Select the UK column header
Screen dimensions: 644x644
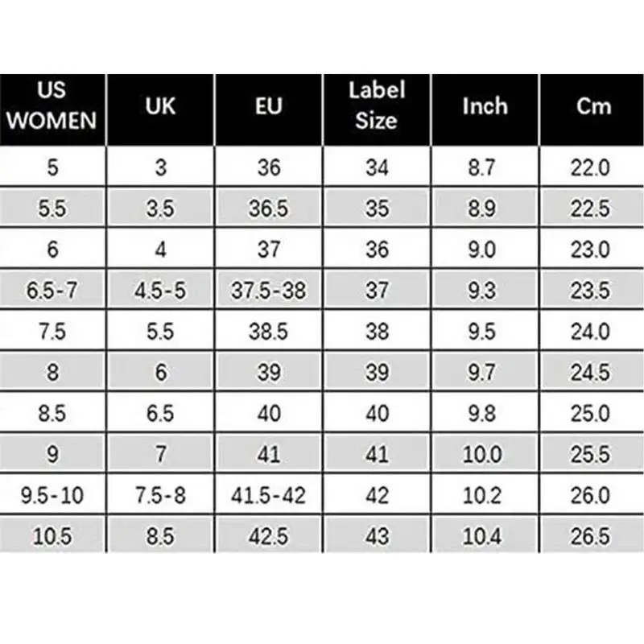pyautogui.click(x=160, y=107)
